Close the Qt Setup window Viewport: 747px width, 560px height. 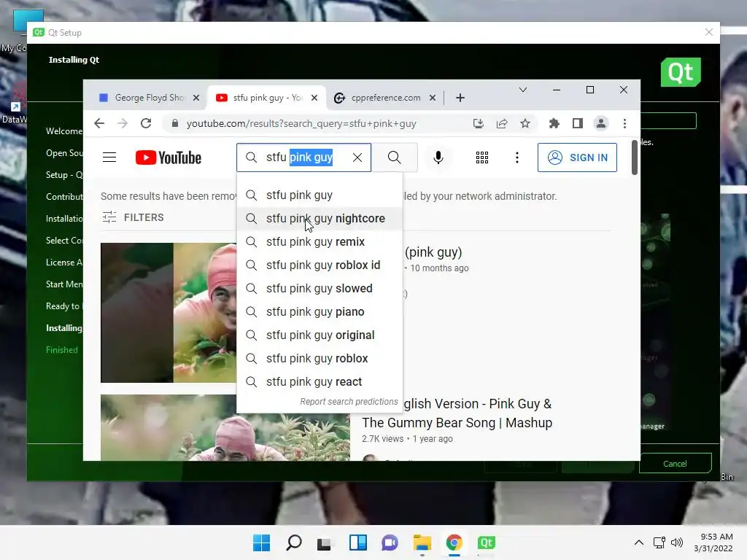tap(708, 32)
